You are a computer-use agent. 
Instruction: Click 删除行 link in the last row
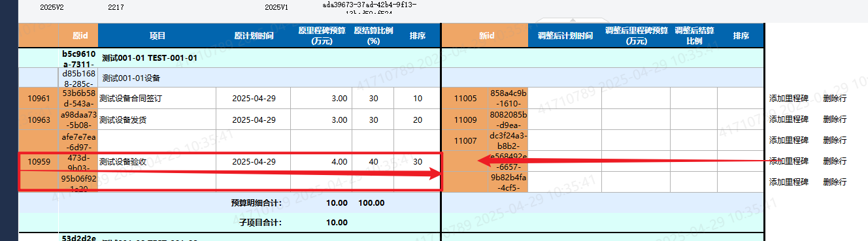[x=835, y=182]
